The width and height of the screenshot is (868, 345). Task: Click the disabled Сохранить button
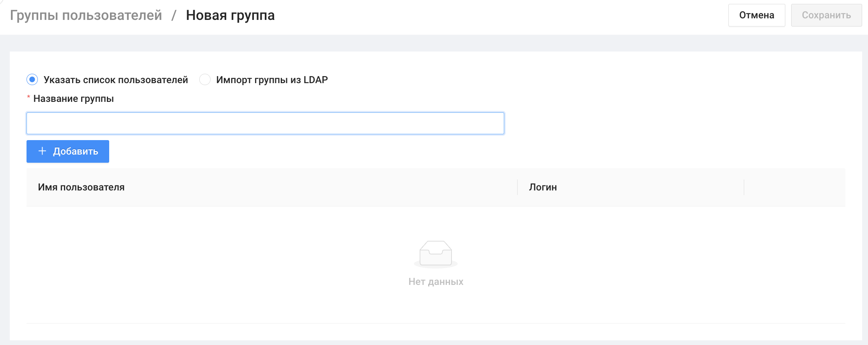826,15
